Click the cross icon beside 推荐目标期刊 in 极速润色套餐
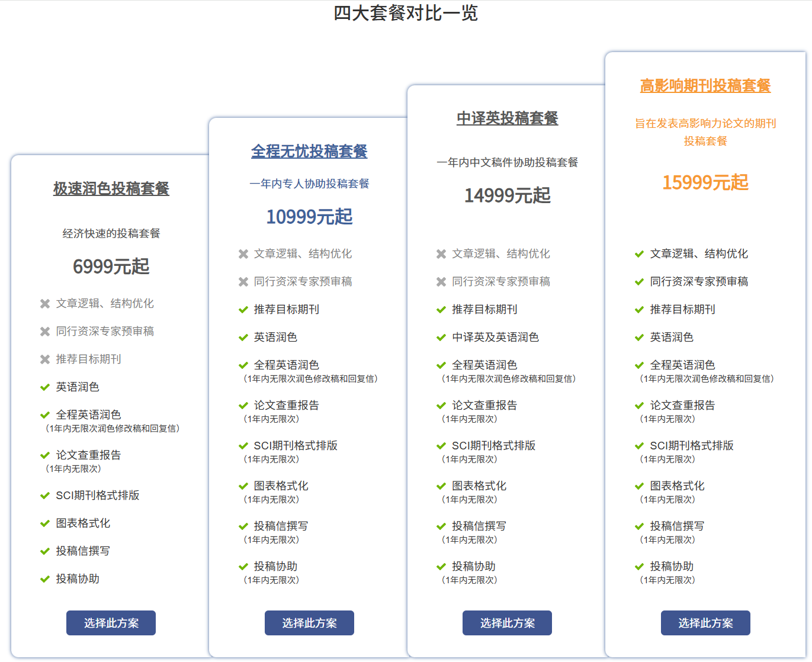The height and width of the screenshot is (662, 812). [45, 359]
